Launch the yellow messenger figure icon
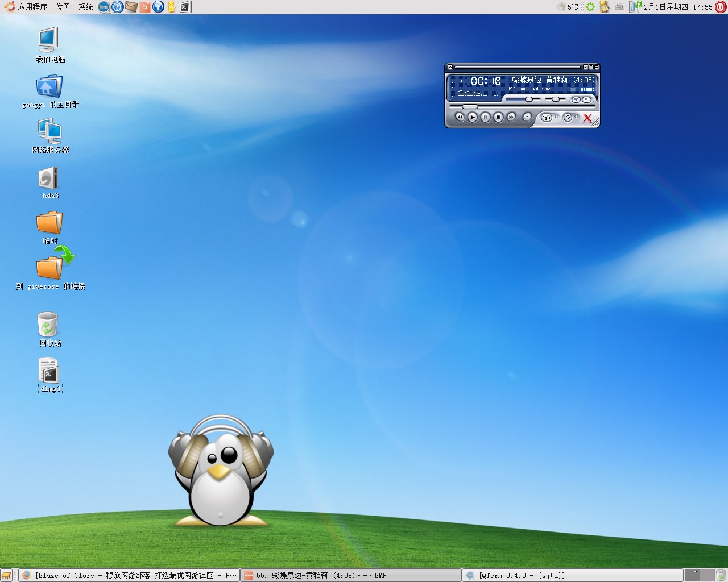The image size is (728, 582). pos(171,7)
